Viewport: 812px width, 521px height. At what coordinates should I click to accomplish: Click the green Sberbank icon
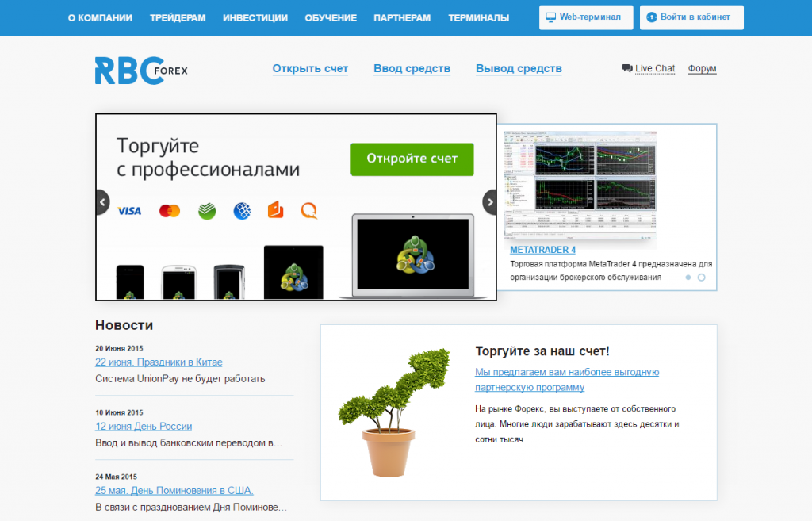(x=207, y=211)
